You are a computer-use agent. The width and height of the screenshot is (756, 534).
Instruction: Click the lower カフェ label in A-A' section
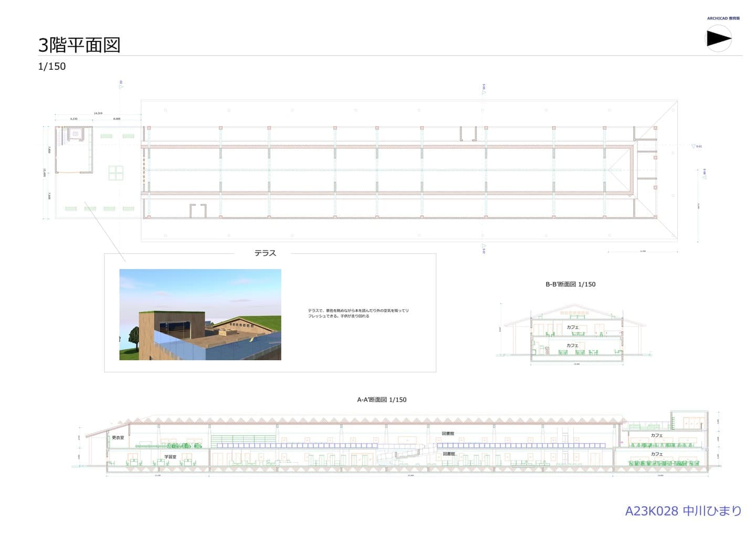(657, 454)
